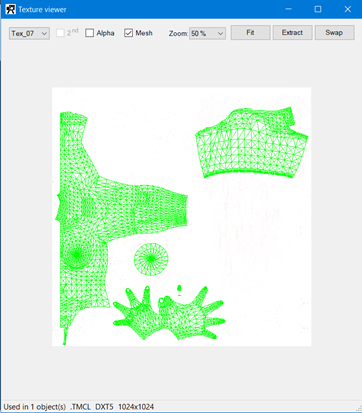Click the Texture viewer title text
Screen dimensions: 362x413
coord(42,9)
